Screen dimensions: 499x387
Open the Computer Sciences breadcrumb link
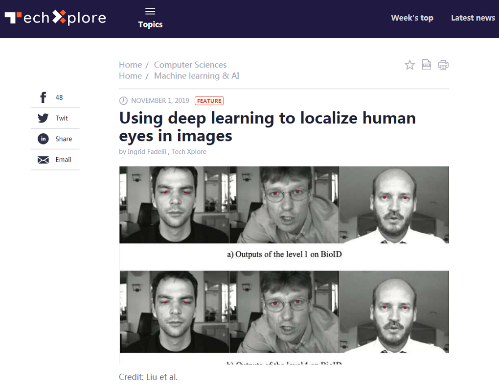(x=190, y=65)
